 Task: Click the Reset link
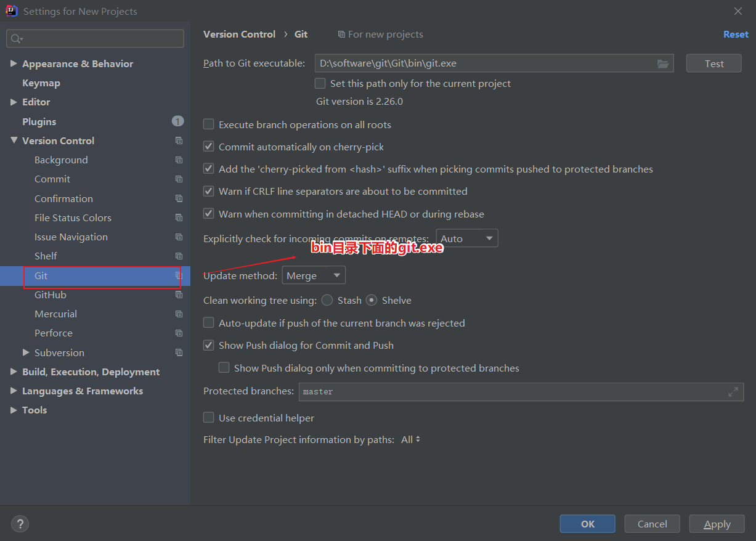tap(736, 34)
